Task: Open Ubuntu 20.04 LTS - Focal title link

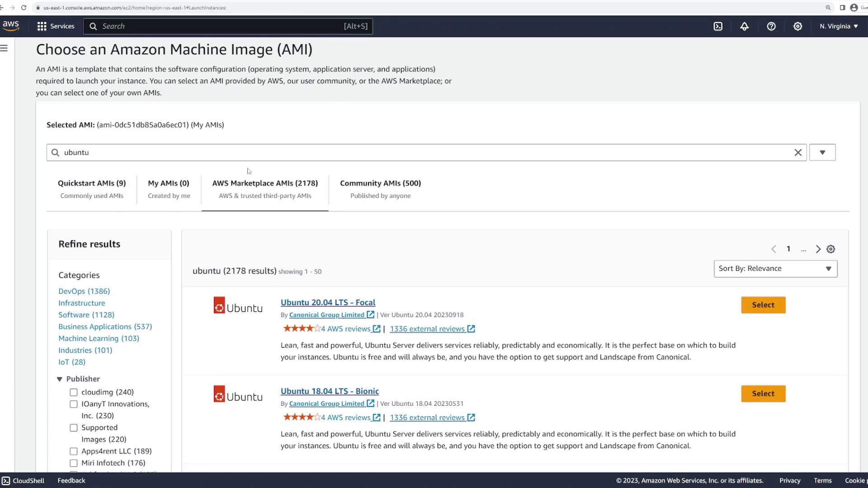Action: (328, 302)
